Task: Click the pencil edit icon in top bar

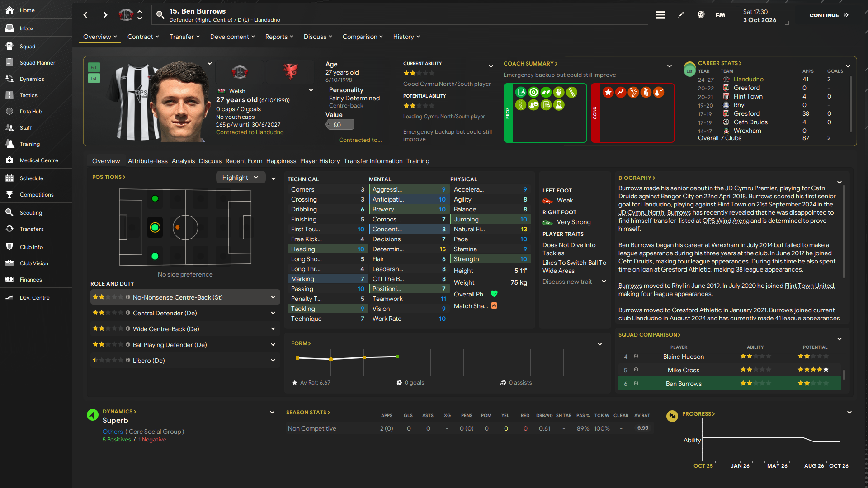Action: pos(681,15)
